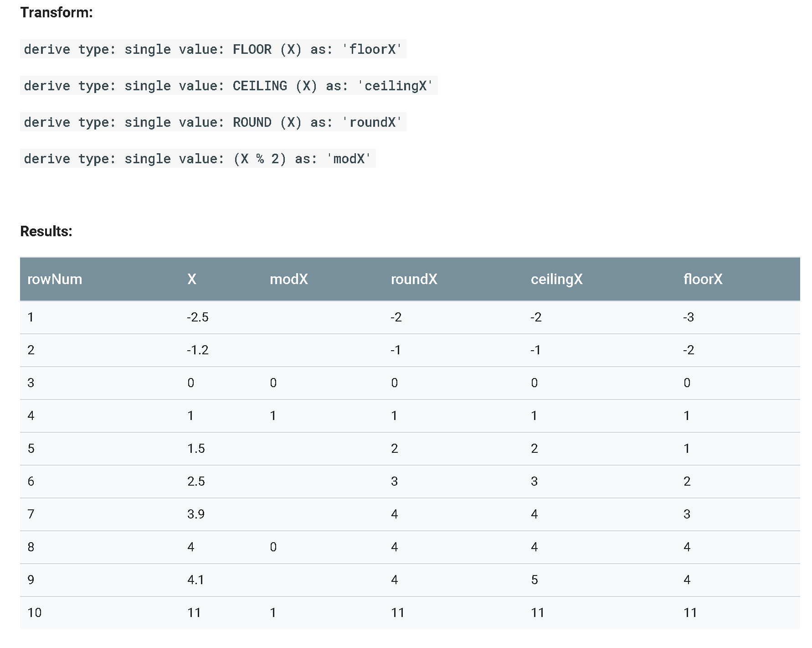Click the 'Results:' heading
The image size is (812, 648).
(x=46, y=231)
